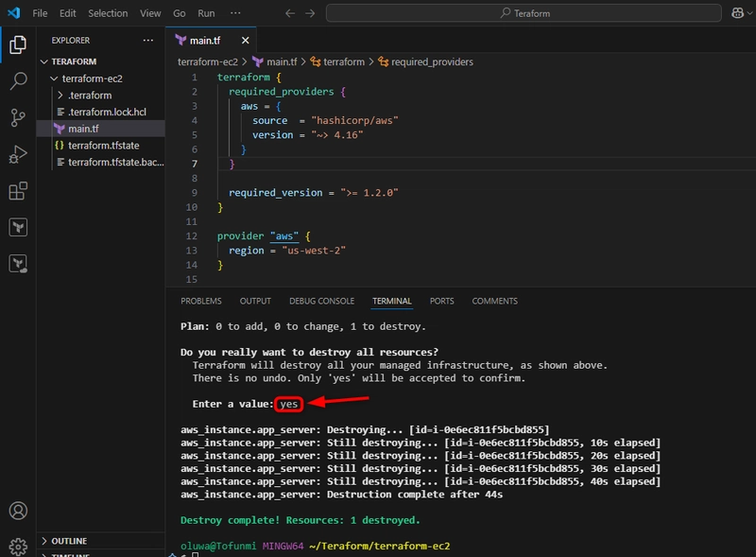Show additional menu items via title ellipsis

[x=235, y=13]
